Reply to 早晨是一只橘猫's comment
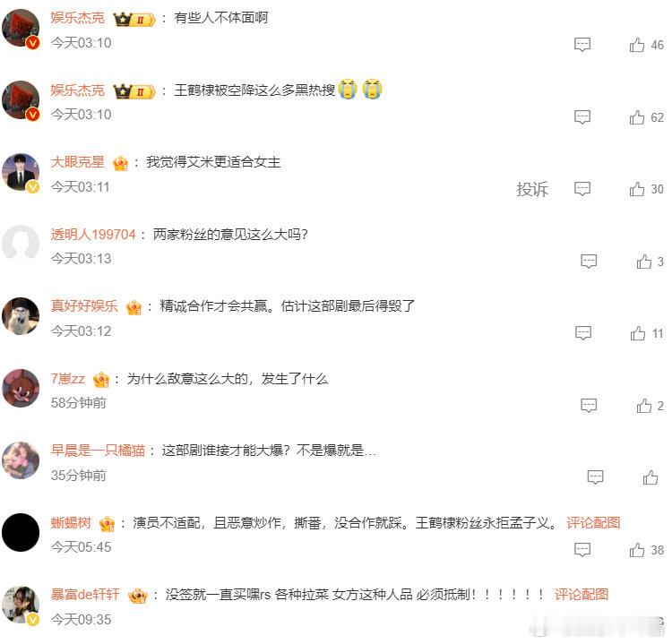 [x=595, y=477]
